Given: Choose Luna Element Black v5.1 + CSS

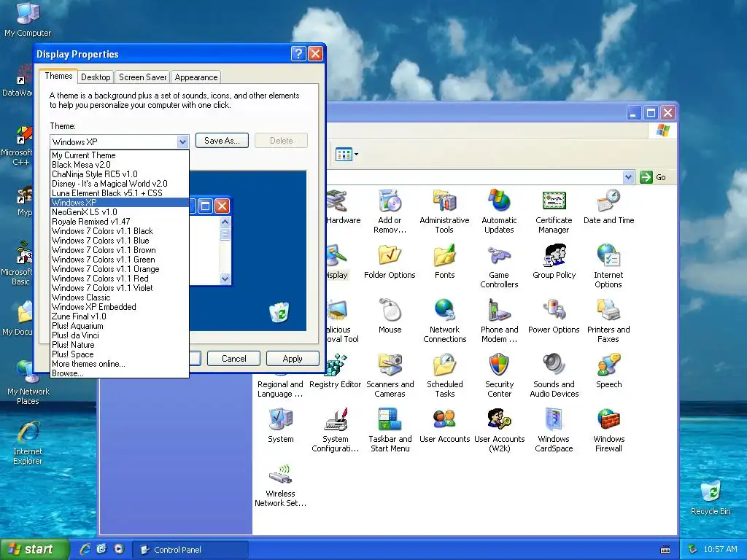Looking at the screenshot, I should 119,193.
